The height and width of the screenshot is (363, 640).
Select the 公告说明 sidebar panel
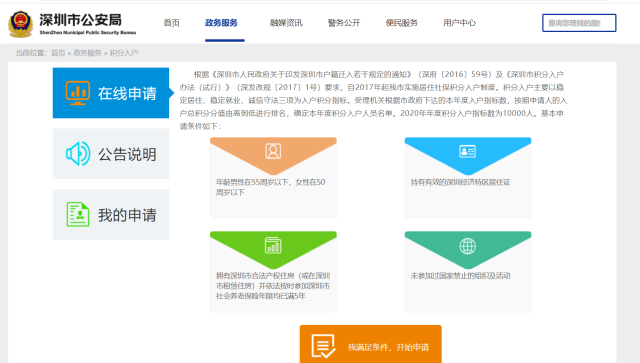111,154
